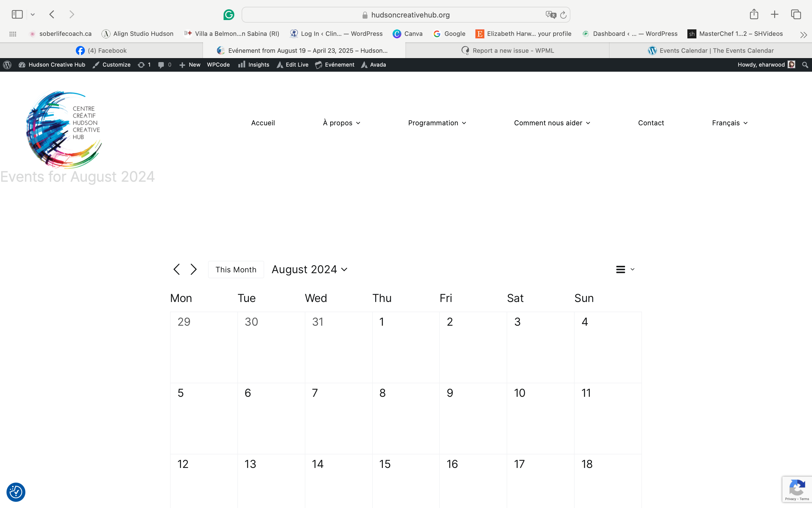Click the admin bar search icon
The image size is (812, 508).
click(805, 65)
